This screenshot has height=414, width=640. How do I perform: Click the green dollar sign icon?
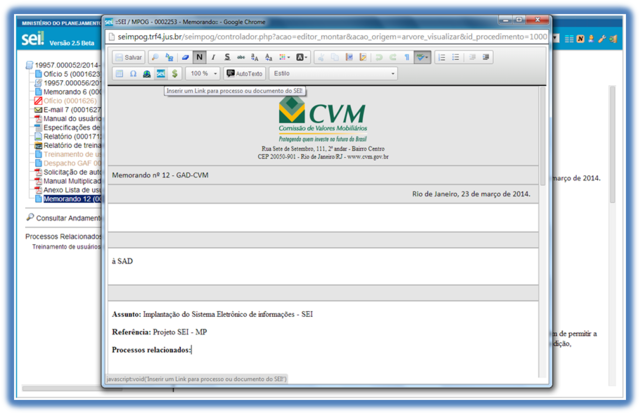tap(175, 74)
